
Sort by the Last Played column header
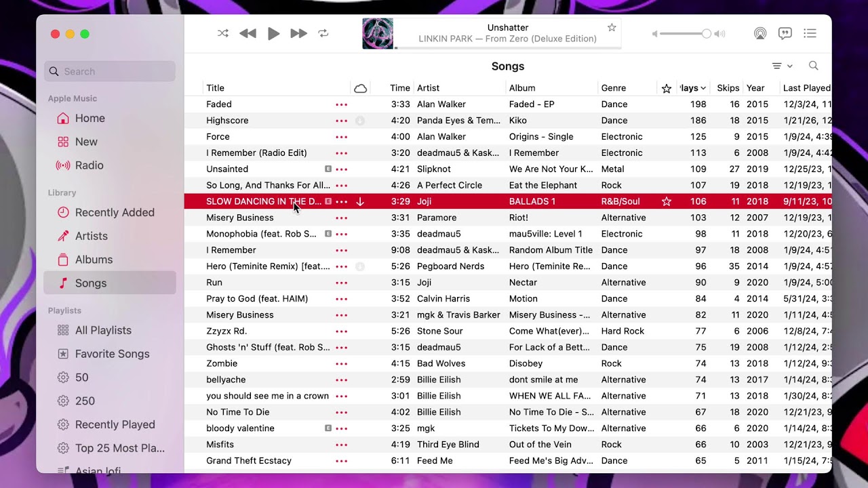806,88
